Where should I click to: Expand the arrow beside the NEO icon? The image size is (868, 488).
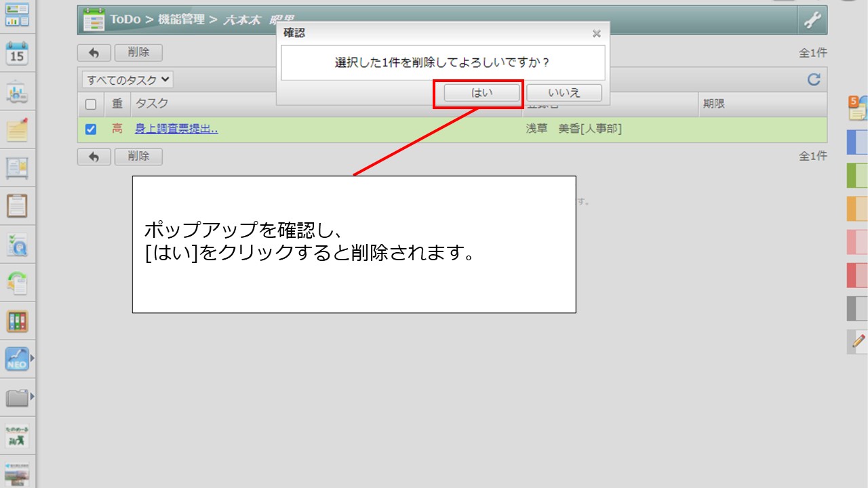tap(32, 358)
